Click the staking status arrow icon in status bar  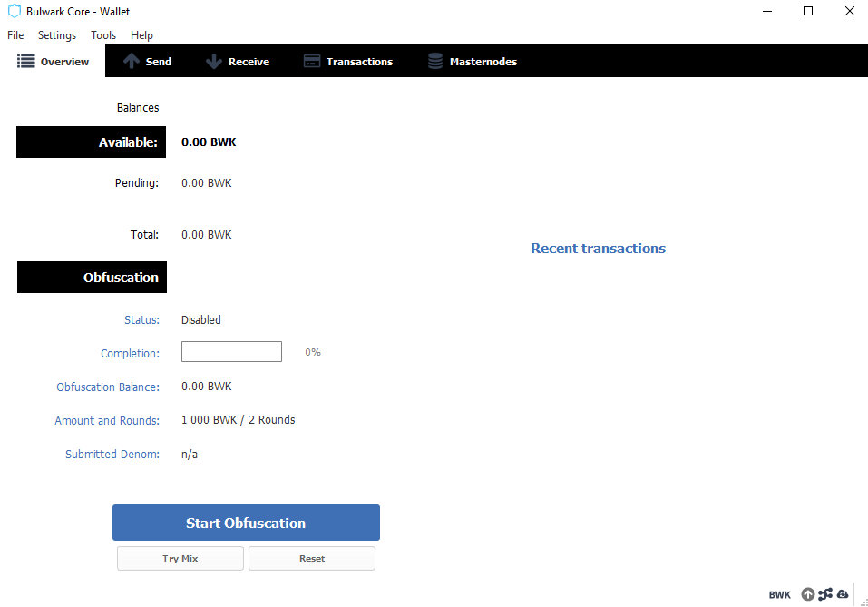[806, 593]
